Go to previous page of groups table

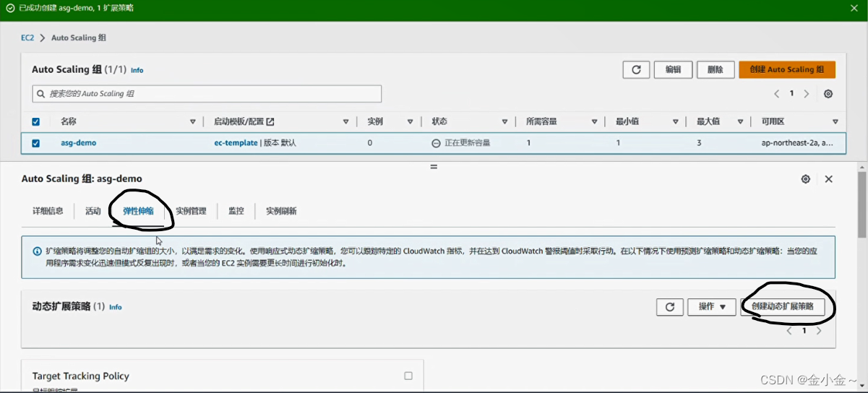click(x=777, y=94)
